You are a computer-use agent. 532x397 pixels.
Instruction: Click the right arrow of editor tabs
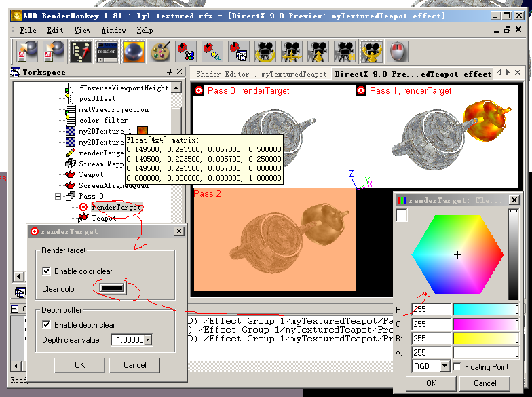tap(508, 72)
